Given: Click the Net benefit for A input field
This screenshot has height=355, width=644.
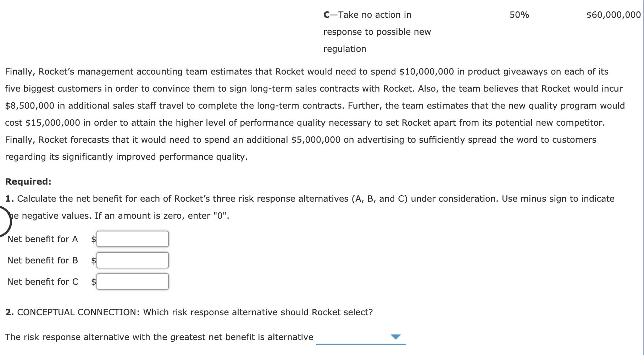Looking at the screenshot, I should [132, 239].
